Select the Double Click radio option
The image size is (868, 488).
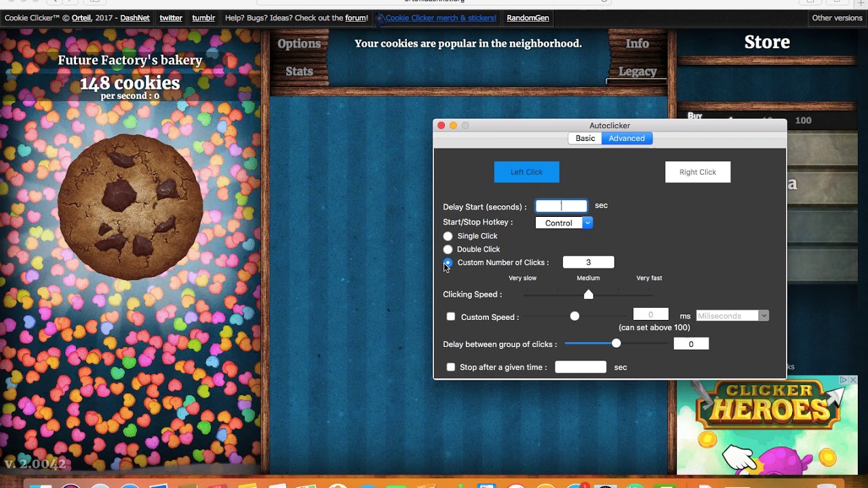(448, 249)
